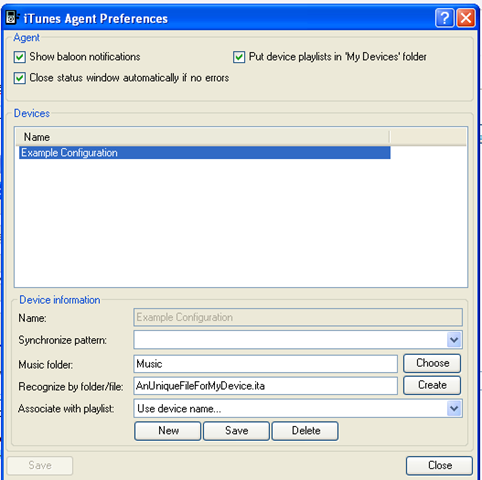482x480 pixels.
Task: Click the Create button for recognition file
Action: [x=432, y=385]
